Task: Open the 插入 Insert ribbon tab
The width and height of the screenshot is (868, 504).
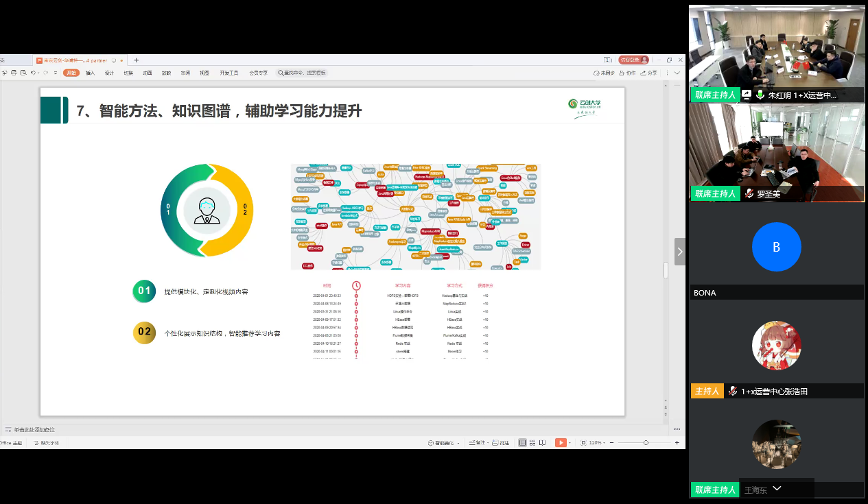Action: pyautogui.click(x=91, y=73)
